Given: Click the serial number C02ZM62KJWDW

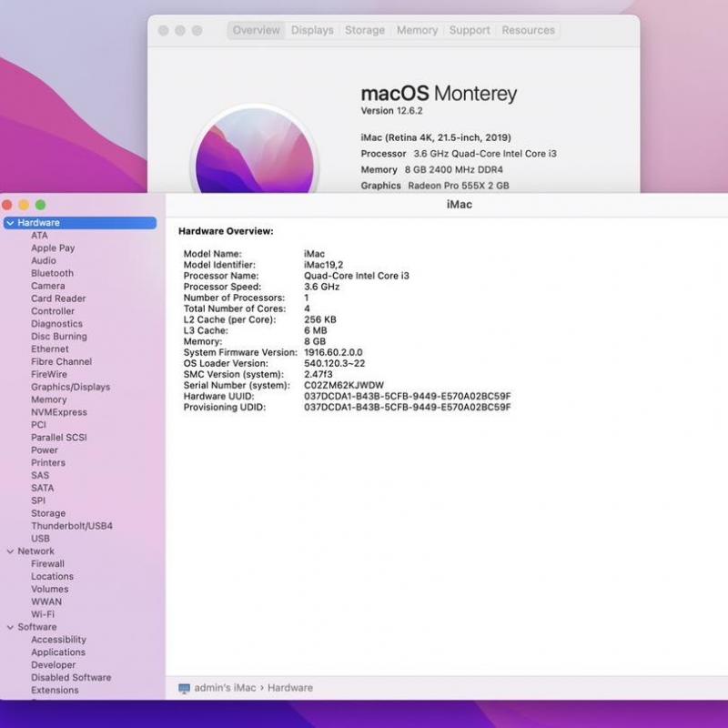Looking at the screenshot, I should (344, 385).
